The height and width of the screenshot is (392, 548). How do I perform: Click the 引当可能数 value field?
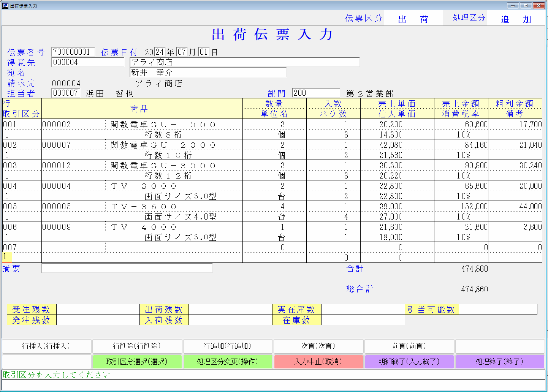click(498, 310)
